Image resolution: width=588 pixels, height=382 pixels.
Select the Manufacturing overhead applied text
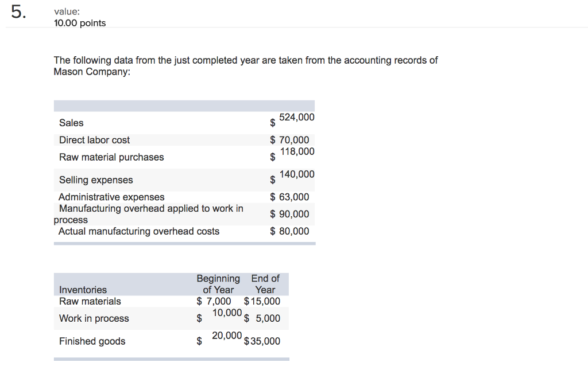149,208
